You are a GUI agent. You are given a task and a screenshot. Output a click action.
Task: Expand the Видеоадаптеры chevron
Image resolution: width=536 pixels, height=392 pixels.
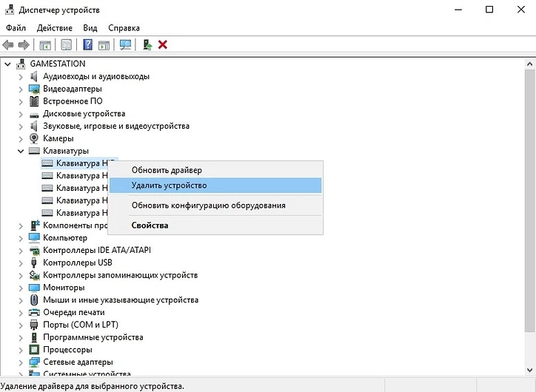point(21,89)
